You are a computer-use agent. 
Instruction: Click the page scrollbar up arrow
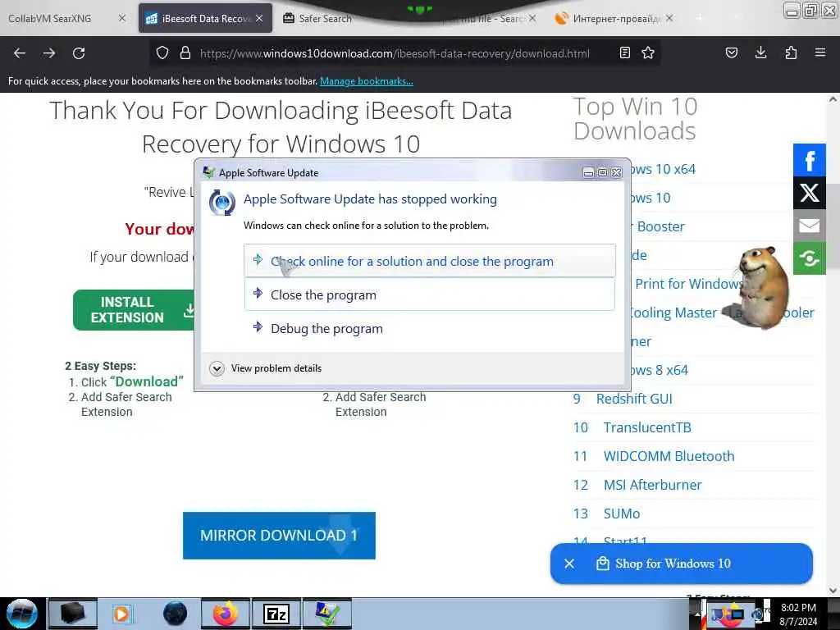[833, 99]
